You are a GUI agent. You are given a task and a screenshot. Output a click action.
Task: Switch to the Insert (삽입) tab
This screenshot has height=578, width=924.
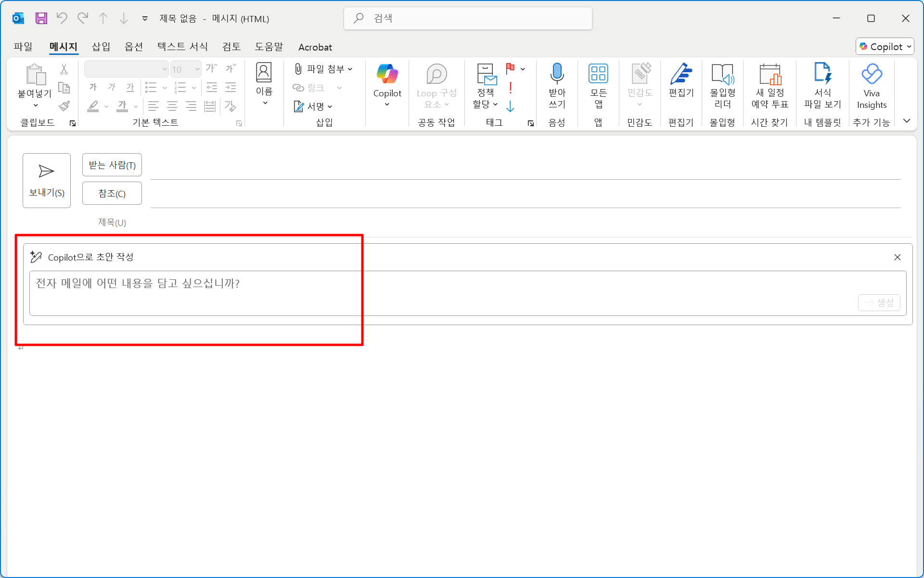[101, 47]
